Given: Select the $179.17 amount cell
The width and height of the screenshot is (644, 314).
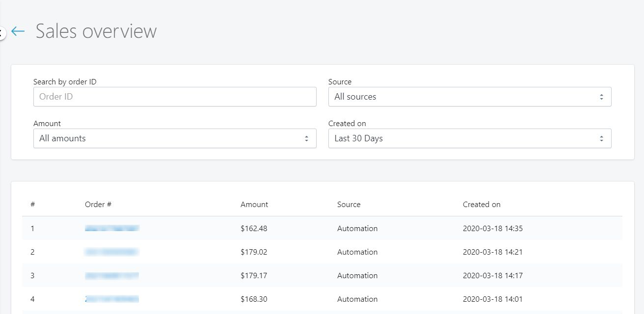Looking at the screenshot, I should click(254, 276).
